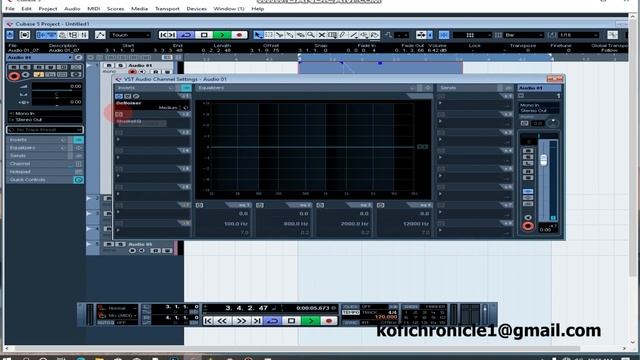Open the 1/16 quantize dropdown

pos(578,35)
